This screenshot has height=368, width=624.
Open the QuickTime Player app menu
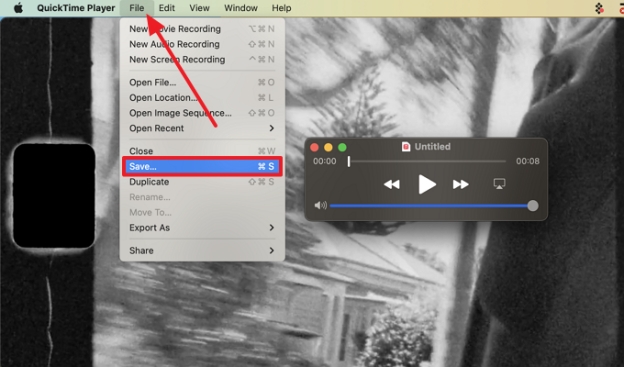point(76,8)
